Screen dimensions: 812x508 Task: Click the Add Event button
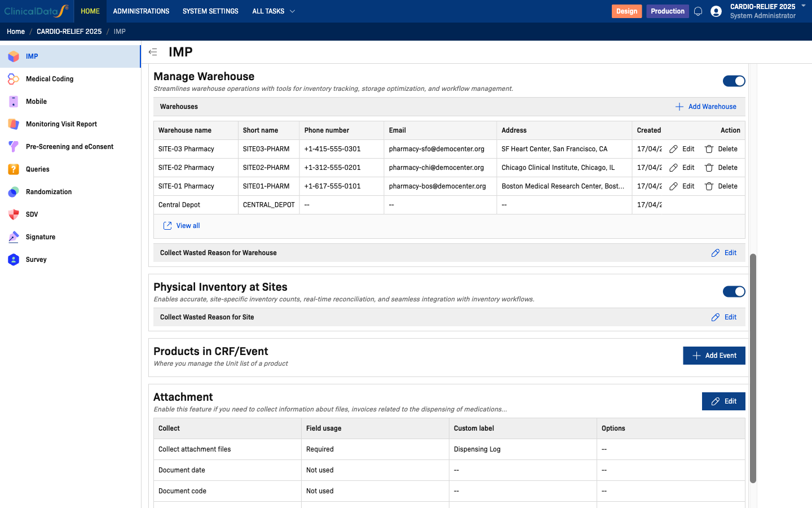pos(714,355)
